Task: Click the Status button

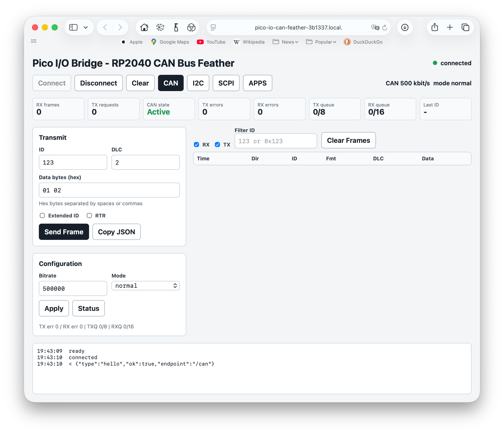Action: 89,308
